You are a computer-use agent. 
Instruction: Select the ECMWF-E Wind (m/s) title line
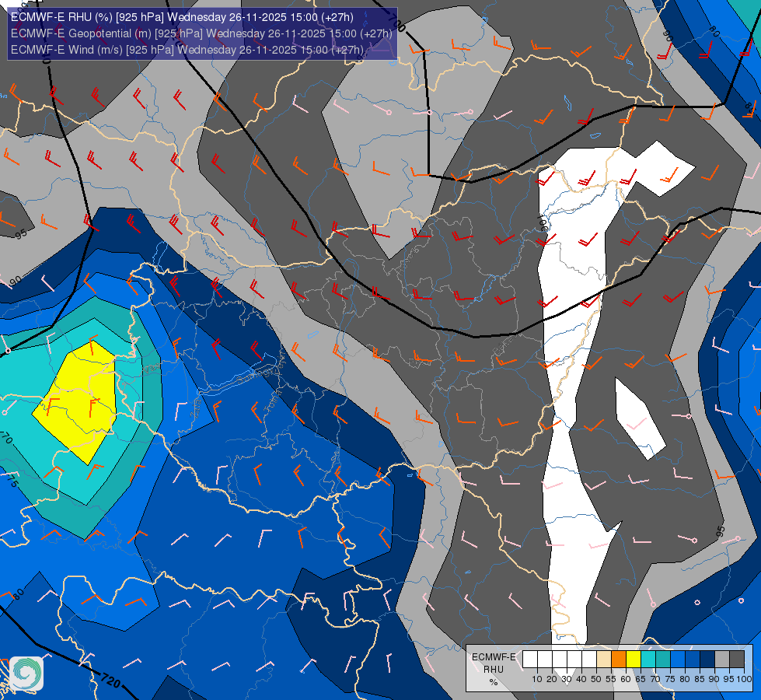187,50
